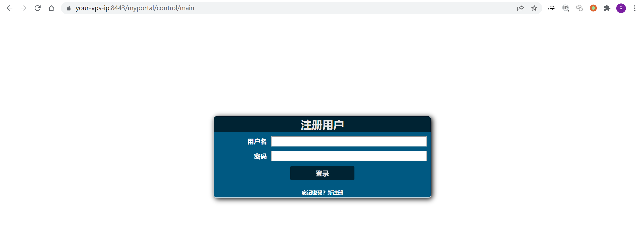This screenshot has height=241, width=644.
Task: Open the 忘记密码? link
Action: point(314,193)
